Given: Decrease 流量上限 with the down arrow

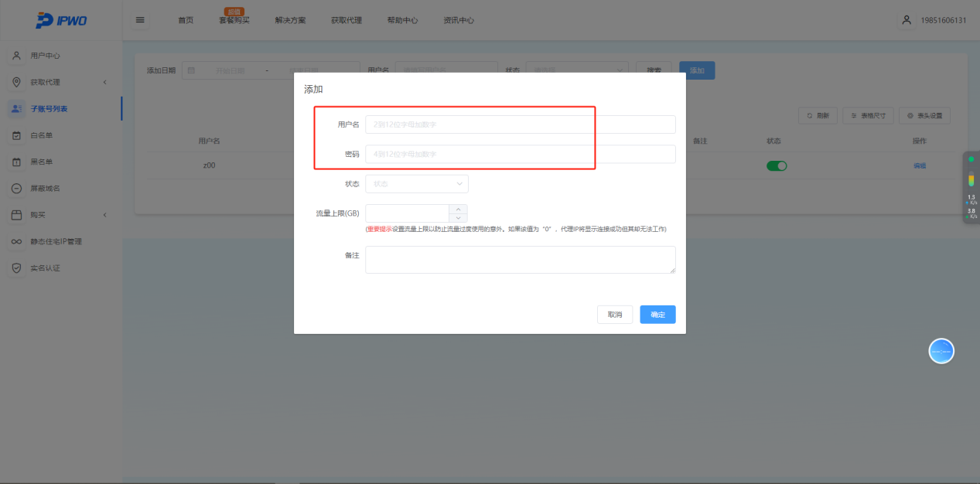Looking at the screenshot, I should 458,218.
